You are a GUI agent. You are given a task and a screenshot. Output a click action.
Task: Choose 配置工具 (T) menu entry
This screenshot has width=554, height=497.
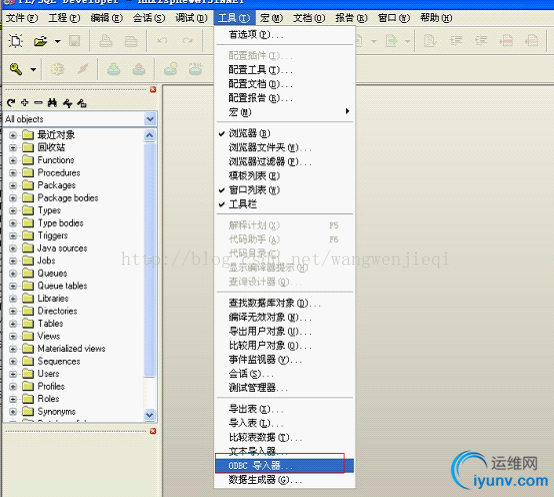285,70
